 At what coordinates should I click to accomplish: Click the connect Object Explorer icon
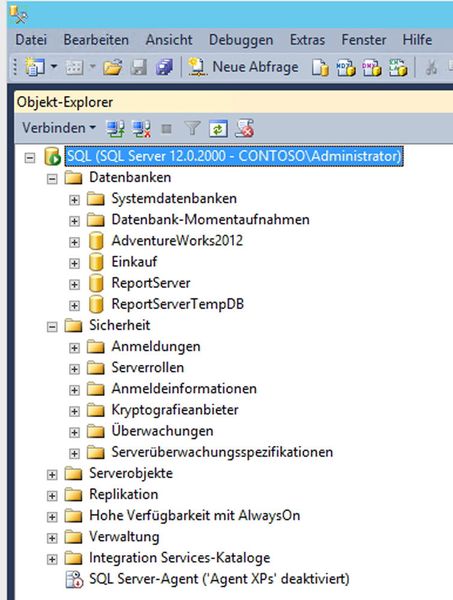pyautogui.click(x=115, y=129)
